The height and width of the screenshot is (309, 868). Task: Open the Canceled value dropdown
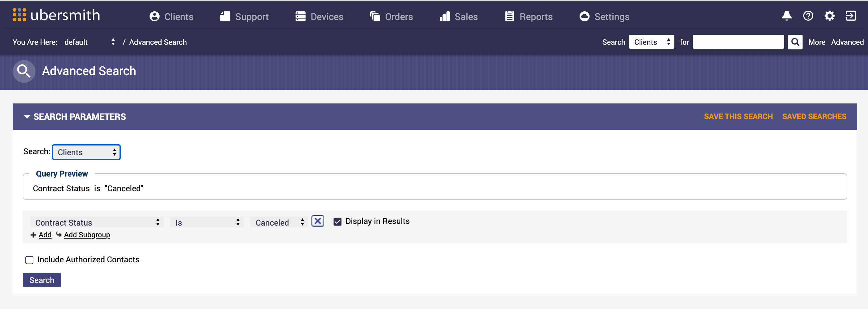click(279, 222)
